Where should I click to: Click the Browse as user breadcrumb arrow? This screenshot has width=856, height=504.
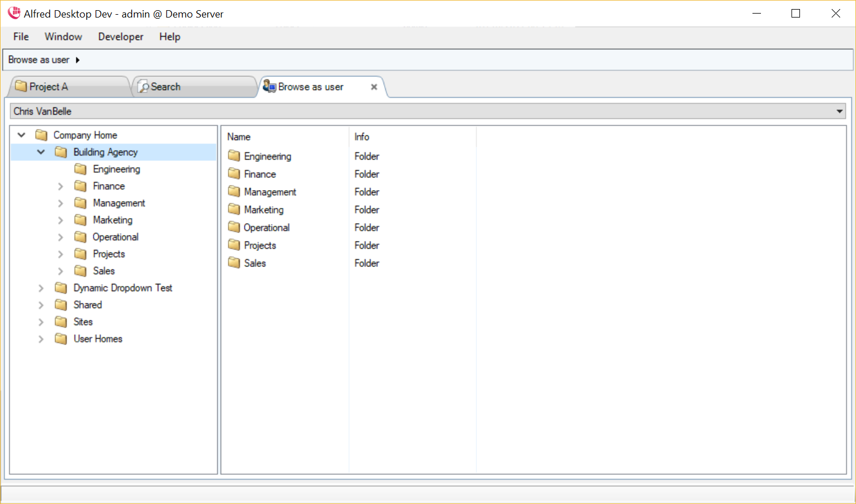click(x=78, y=60)
